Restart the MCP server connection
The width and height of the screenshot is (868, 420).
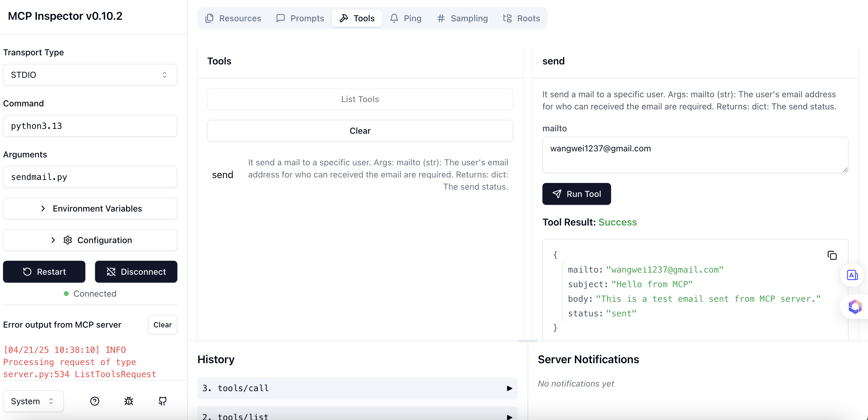(x=44, y=272)
